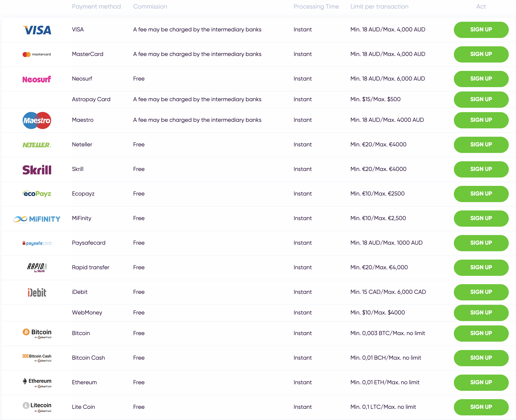Click the Bitcoin Cash CoinsPaid logo
The width and height of the screenshot is (516, 420).
(x=37, y=358)
